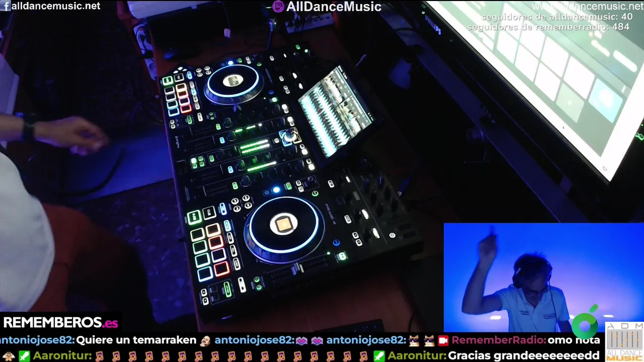Image resolution: width=644 pixels, height=362 pixels.
Task: Click the RememberRadio username in chat ticker
Action: [x=499, y=340]
